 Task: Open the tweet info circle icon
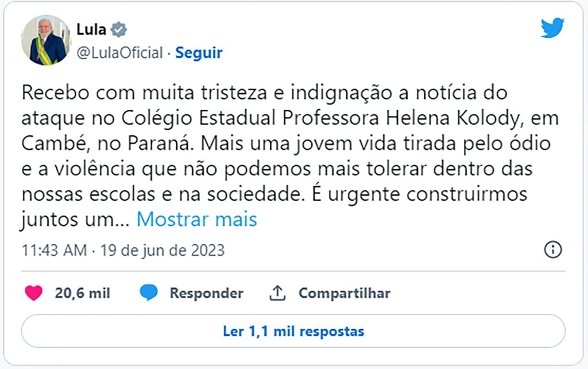click(x=552, y=249)
